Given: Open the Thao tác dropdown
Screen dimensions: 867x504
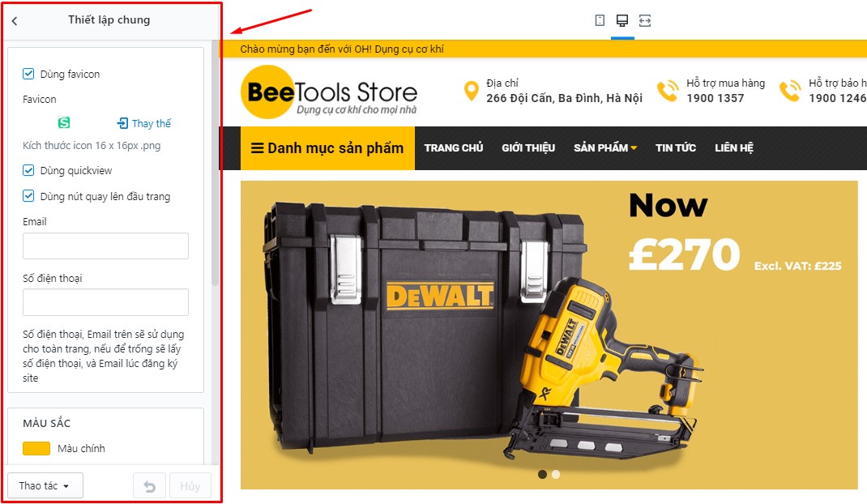Looking at the screenshot, I should click(45, 485).
